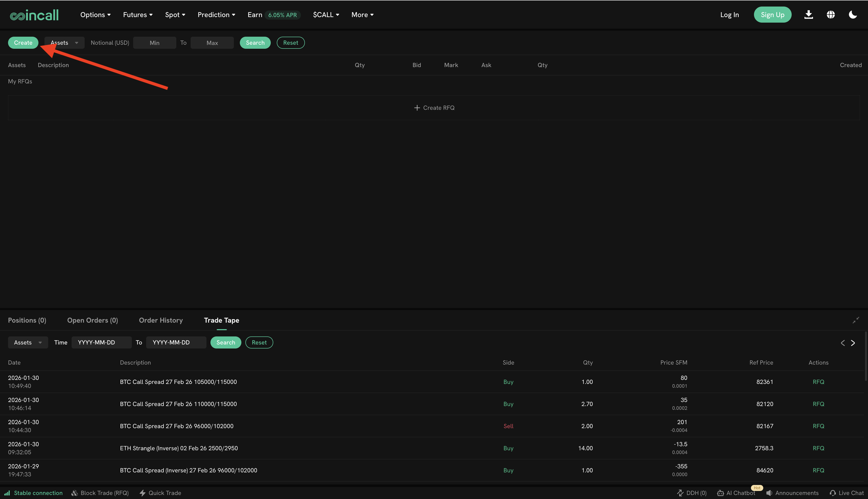The image size is (868, 499).
Task: Open Assets dropdown in RFQ filter
Action: tap(64, 43)
